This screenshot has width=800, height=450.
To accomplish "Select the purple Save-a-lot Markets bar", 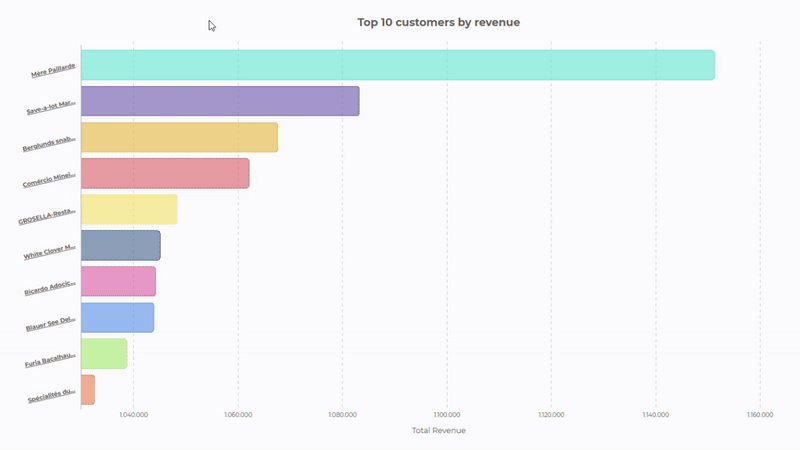I will pyautogui.click(x=219, y=101).
